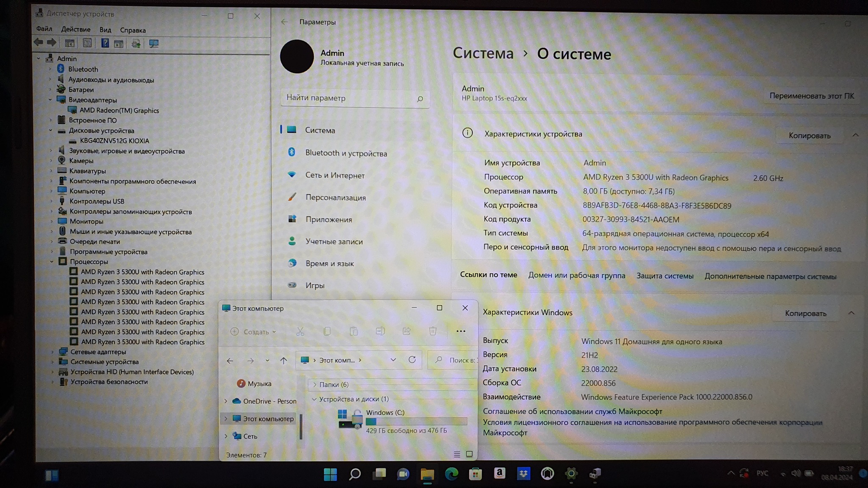Click the Windows (C:) drive usage bar
The height and width of the screenshot is (488, 868).
coord(416,421)
